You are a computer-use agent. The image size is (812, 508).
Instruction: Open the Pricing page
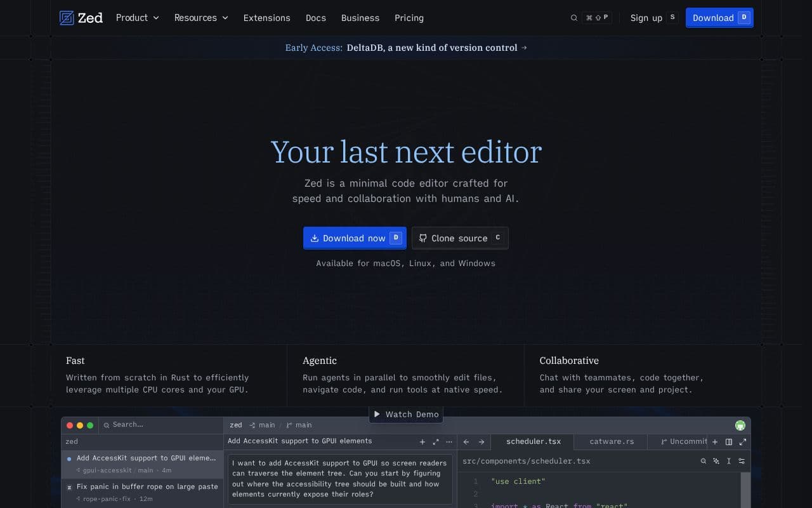[x=409, y=18]
